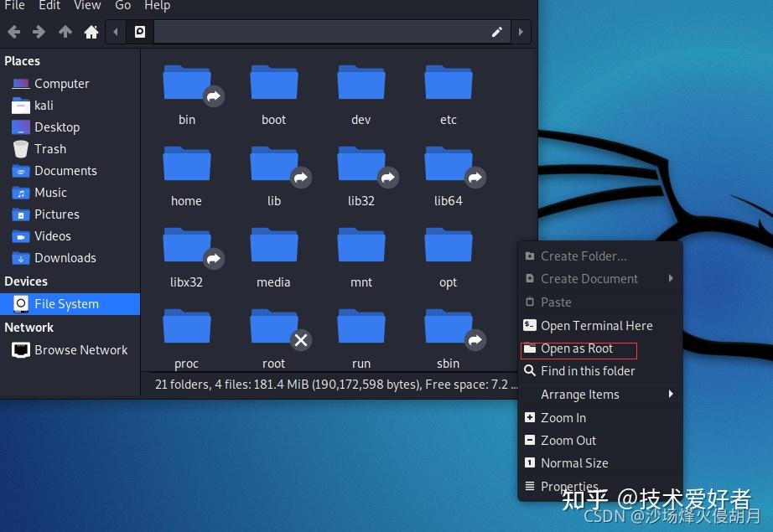The height and width of the screenshot is (532, 773).
Task: Click the folders and free space status text
Action: pos(336,385)
